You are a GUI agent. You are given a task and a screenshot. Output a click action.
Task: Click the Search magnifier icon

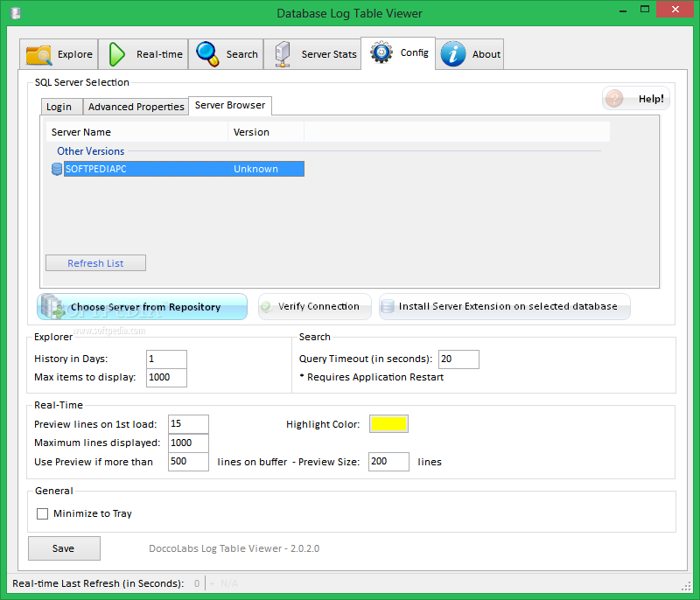point(207,54)
